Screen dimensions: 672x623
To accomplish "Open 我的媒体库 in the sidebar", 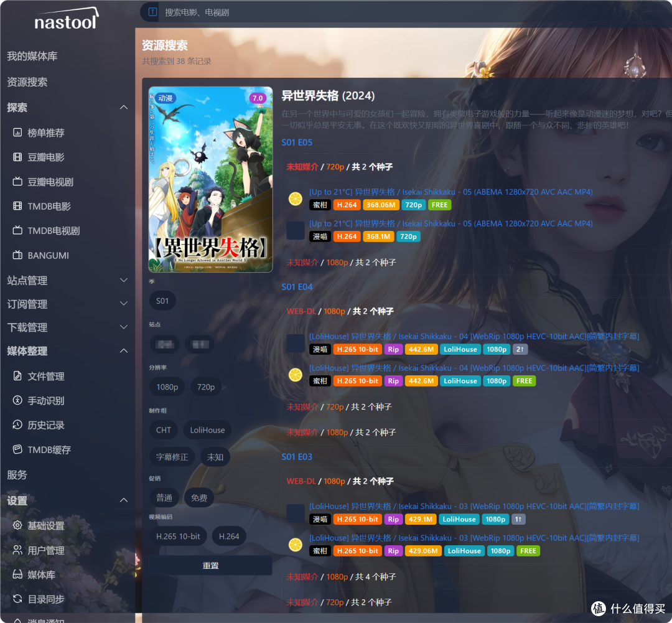I will [32, 56].
